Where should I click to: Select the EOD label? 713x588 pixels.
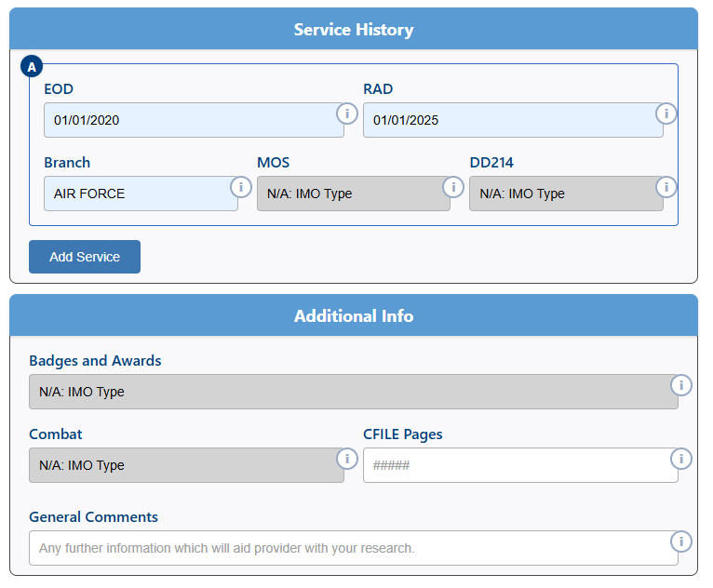click(x=59, y=89)
